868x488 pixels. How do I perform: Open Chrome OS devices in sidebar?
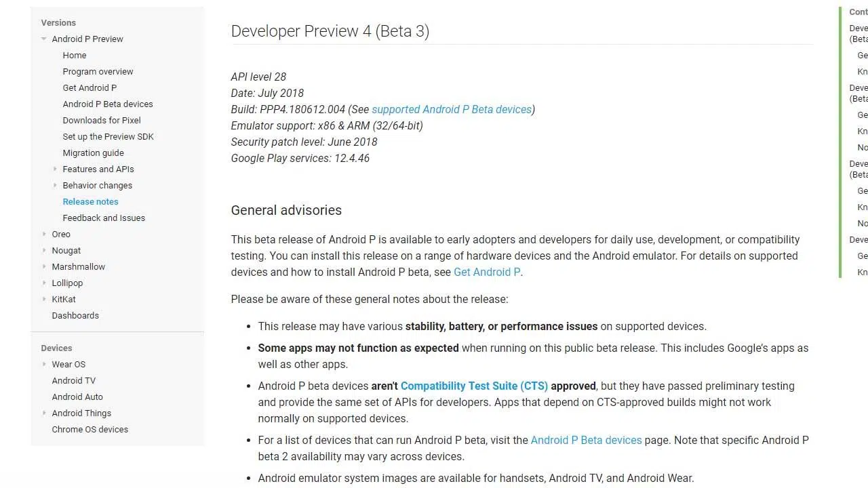coord(90,430)
